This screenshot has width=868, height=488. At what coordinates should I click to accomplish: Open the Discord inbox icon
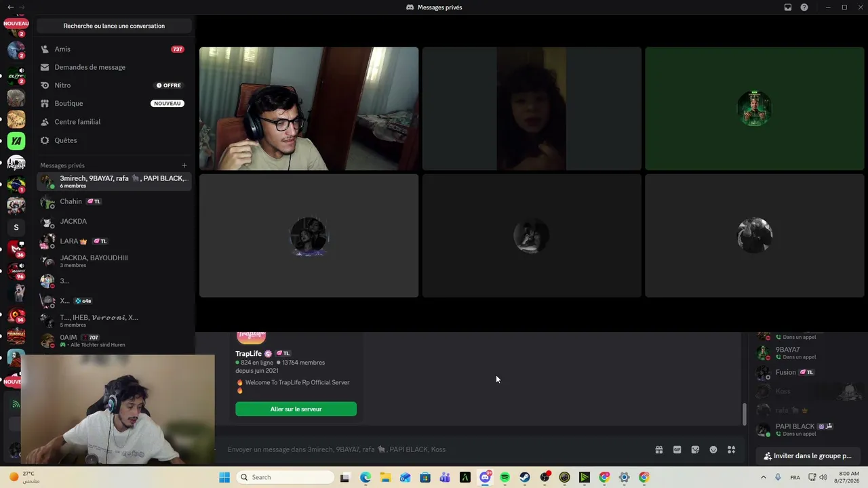[x=788, y=7]
